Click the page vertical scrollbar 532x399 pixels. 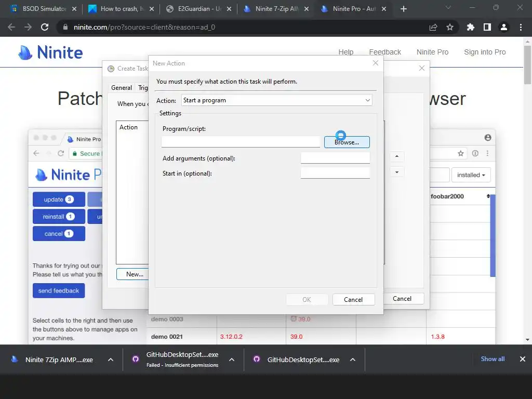click(x=527, y=64)
